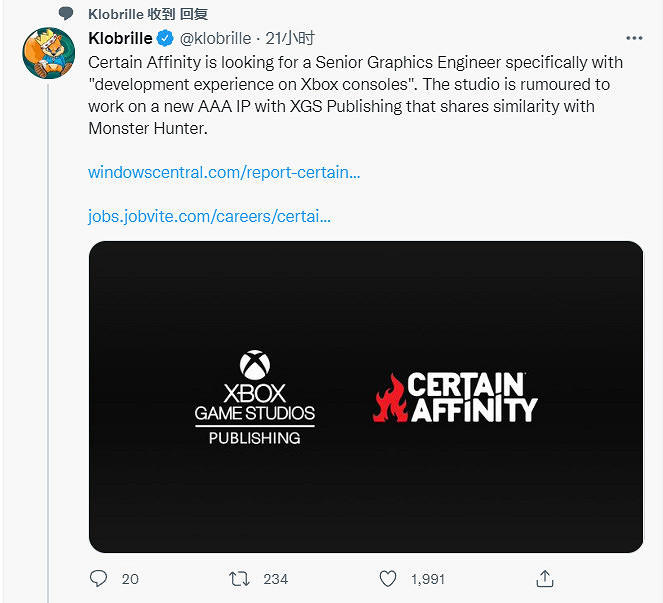This screenshot has width=663, height=603.
Task: Click the 20 replies count
Action: [x=130, y=578]
